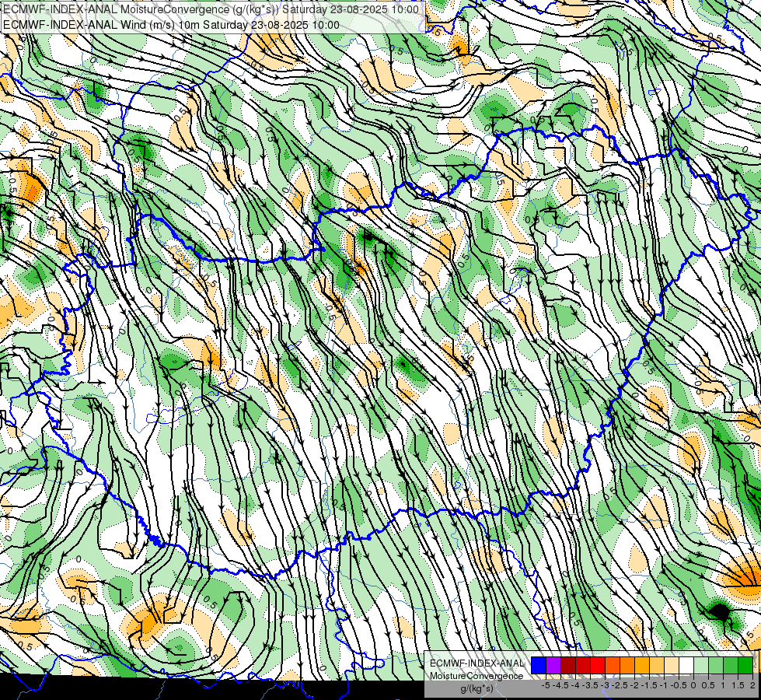
Task: Select the amber swatch between -2 and -1.5
Action: (x=642, y=665)
